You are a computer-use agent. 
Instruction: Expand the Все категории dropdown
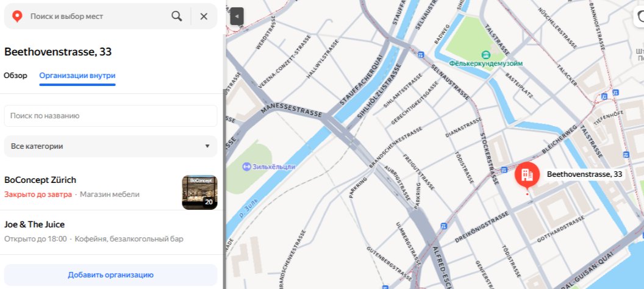[110, 146]
